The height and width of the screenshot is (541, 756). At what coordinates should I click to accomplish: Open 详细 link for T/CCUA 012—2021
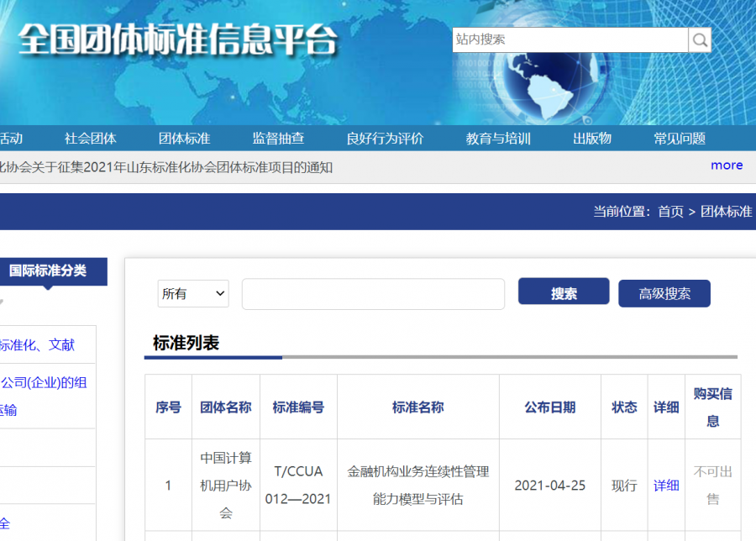666,486
